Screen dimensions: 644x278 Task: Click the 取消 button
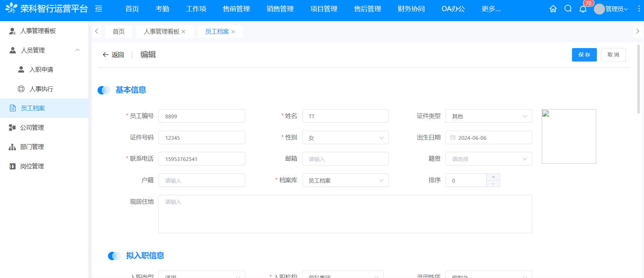(x=613, y=55)
